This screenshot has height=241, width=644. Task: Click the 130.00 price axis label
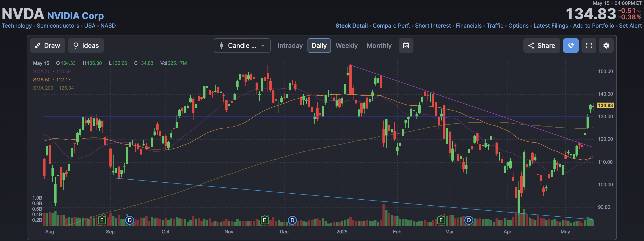pyautogui.click(x=605, y=117)
